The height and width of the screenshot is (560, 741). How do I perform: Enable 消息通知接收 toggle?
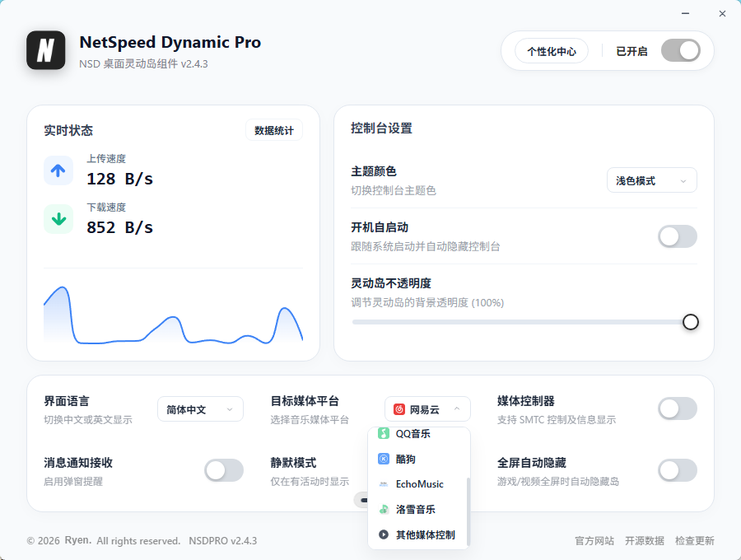(224, 470)
